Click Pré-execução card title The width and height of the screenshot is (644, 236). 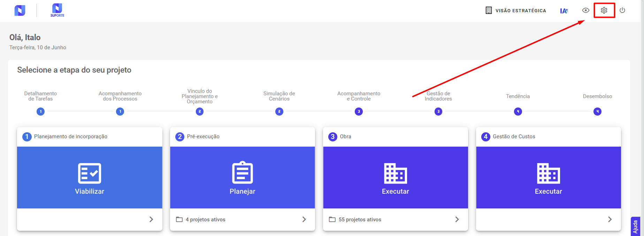[203, 137]
